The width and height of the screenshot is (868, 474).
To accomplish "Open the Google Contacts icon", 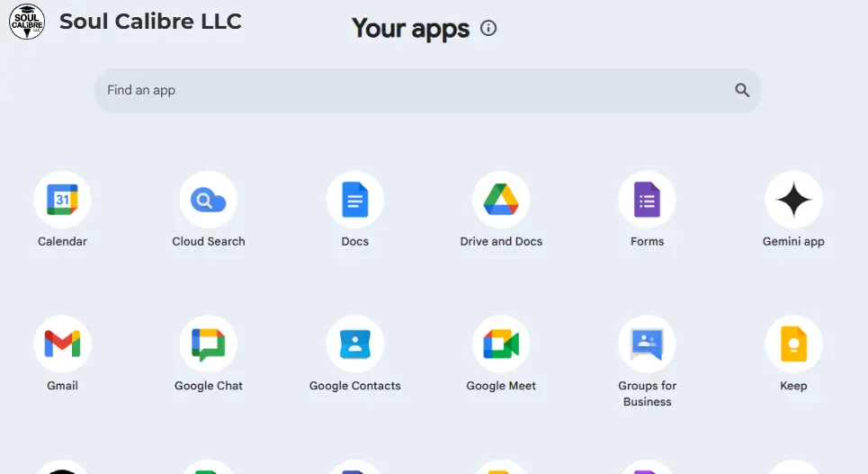I will coord(354,344).
